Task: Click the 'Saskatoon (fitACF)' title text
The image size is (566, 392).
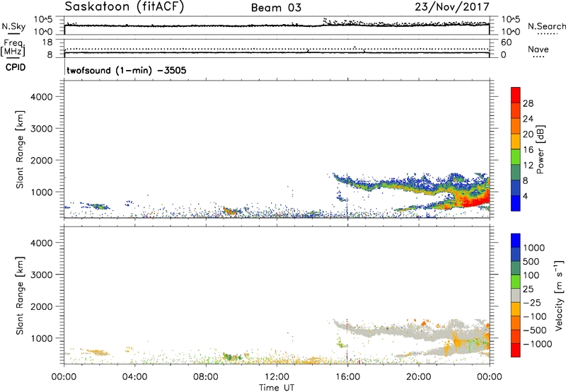Action: (x=125, y=7)
